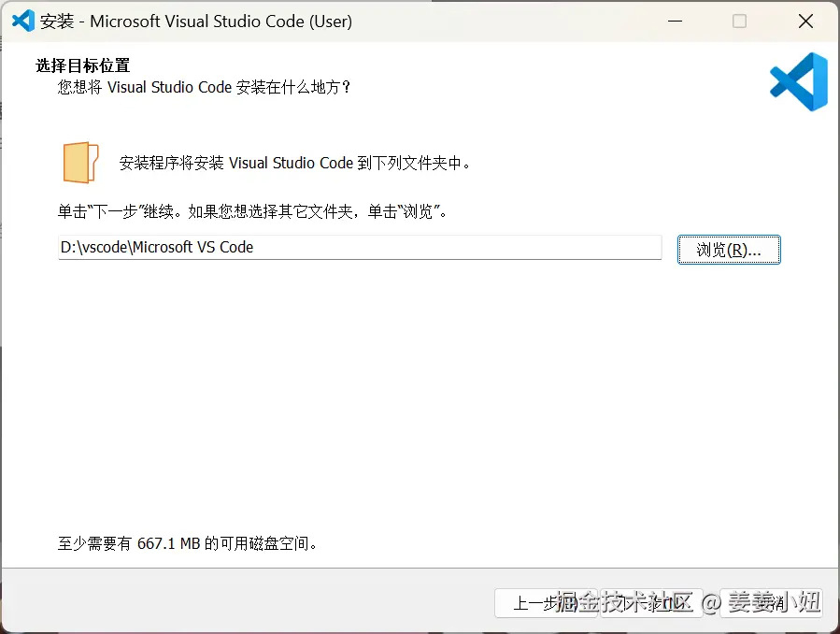Click window title 安装 - Microsoft Visual Studio Code (User)
The height and width of the screenshot is (634, 840).
[x=196, y=22]
